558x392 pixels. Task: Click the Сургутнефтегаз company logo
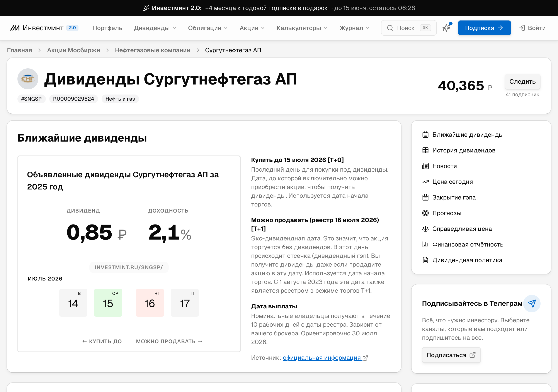click(x=28, y=79)
